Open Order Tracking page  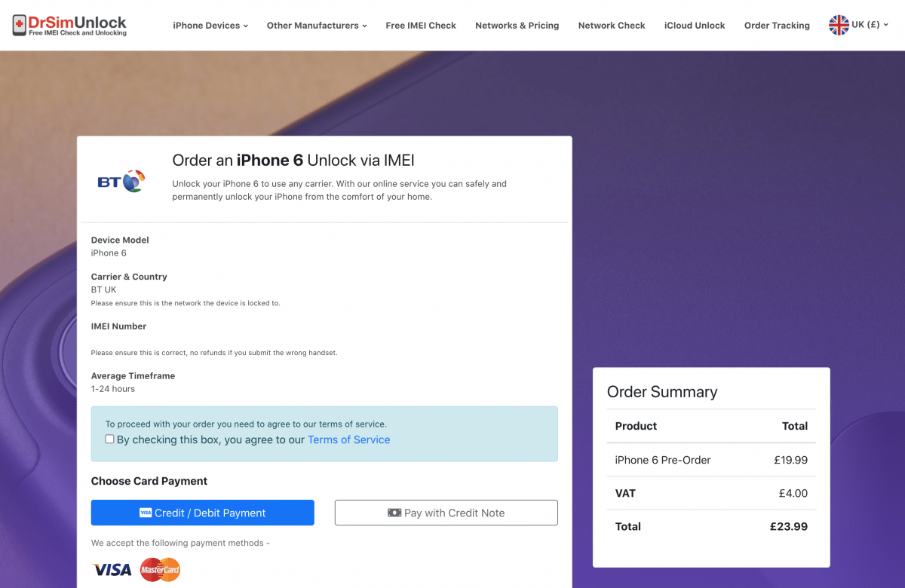pos(777,25)
